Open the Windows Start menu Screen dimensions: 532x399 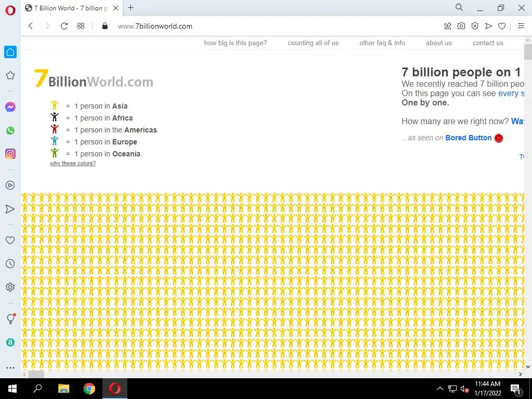point(12,389)
